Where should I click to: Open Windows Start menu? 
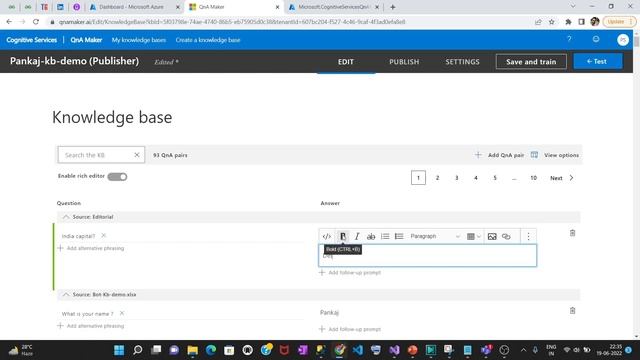tap(119, 350)
